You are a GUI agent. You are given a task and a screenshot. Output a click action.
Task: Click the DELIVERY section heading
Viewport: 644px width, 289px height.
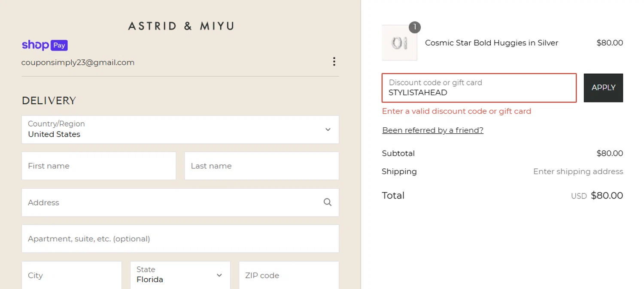point(49,101)
